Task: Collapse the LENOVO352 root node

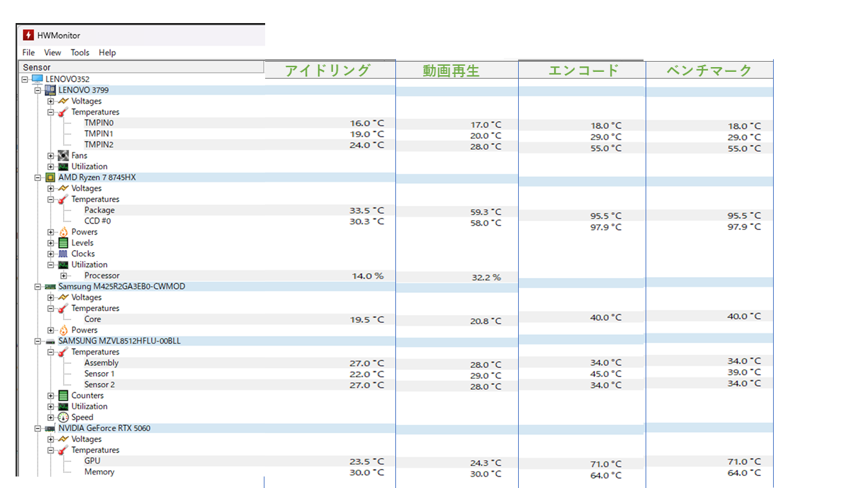Action: point(25,79)
